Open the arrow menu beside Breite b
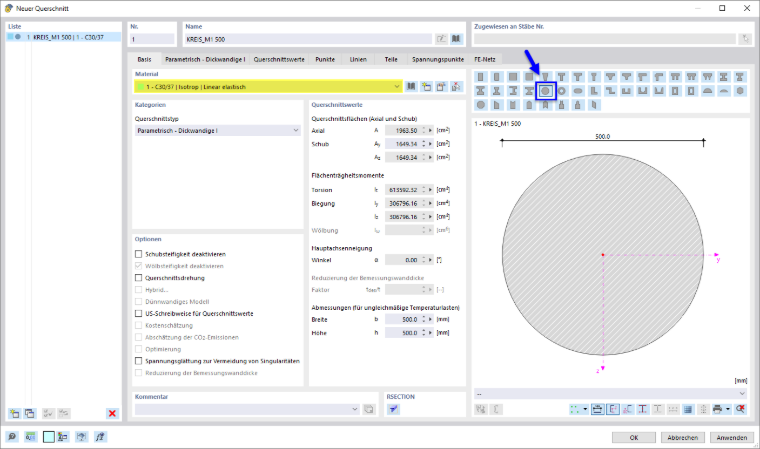Image resolution: width=760 pixels, height=449 pixels. pyautogui.click(x=430, y=320)
